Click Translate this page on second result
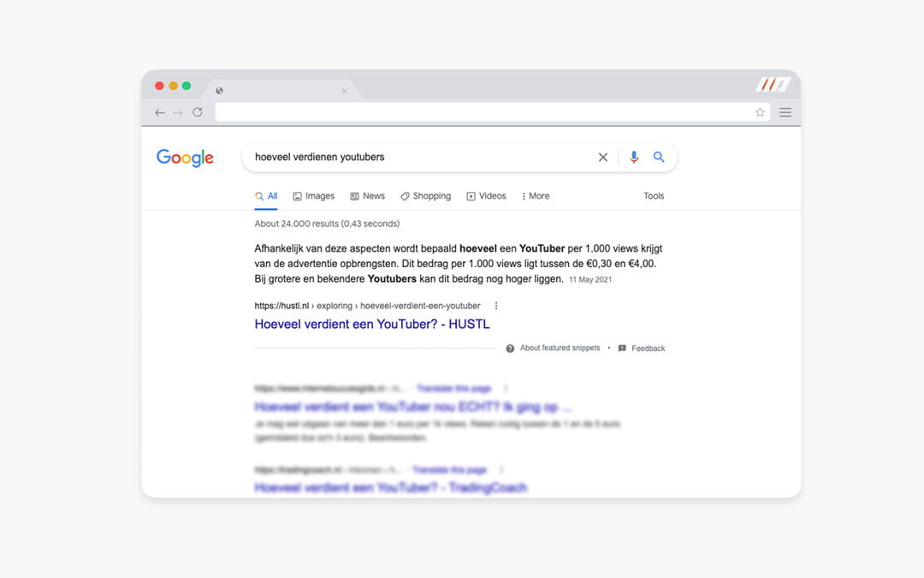 click(x=453, y=388)
